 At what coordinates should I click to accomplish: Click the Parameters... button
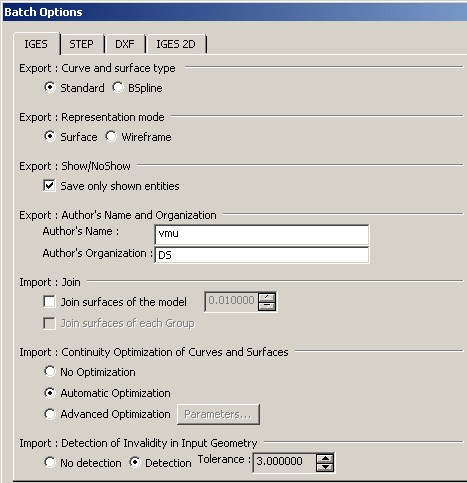click(x=218, y=414)
